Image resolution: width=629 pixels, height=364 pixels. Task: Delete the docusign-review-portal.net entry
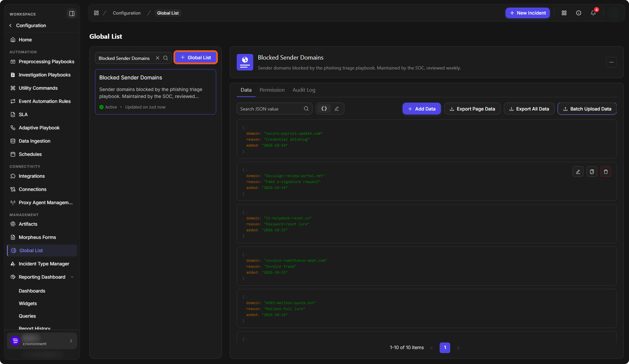click(x=606, y=171)
